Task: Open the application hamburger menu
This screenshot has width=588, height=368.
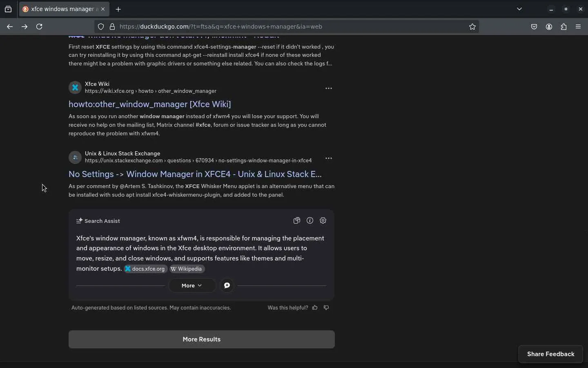Action: pos(578,27)
